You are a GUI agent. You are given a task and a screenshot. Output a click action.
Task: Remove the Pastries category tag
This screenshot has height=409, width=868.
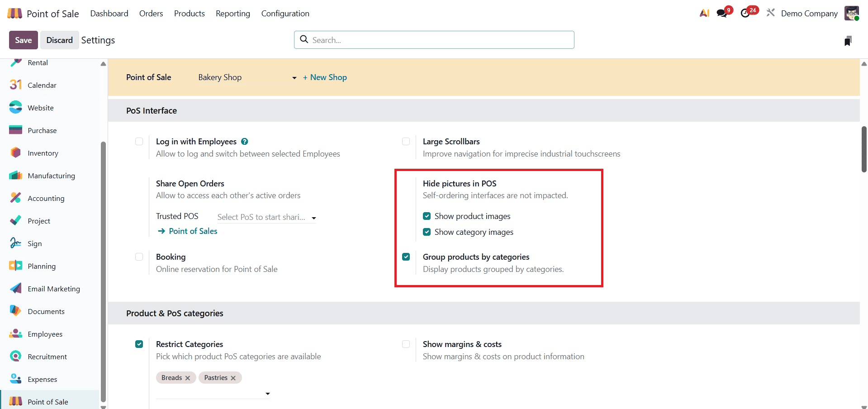[233, 378]
